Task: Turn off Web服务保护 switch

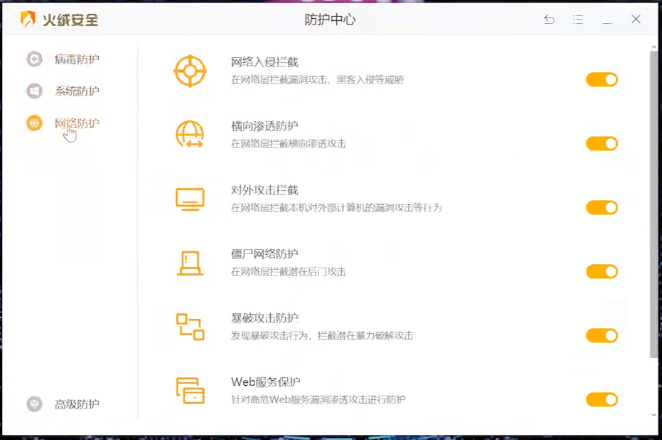Action: (x=602, y=399)
